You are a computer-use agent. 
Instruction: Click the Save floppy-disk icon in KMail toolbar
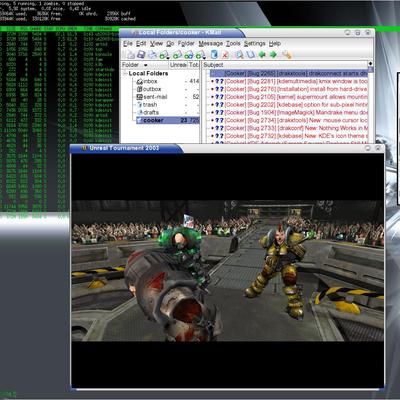(x=141, y=54)
